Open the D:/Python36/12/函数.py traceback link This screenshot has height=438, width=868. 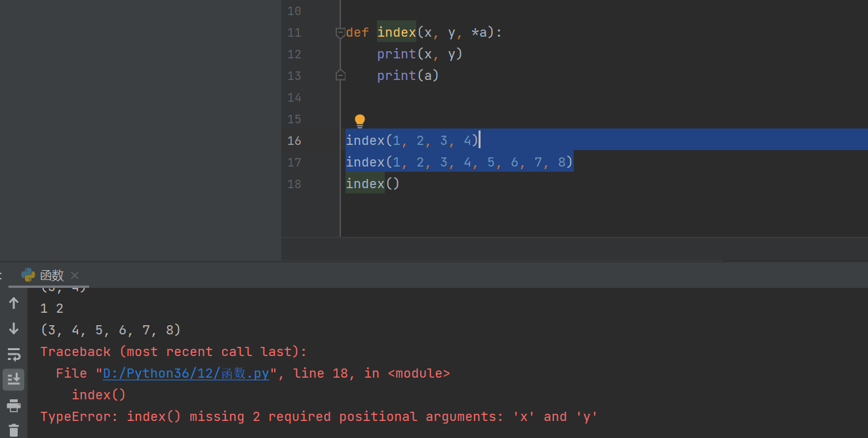[186, 373]
